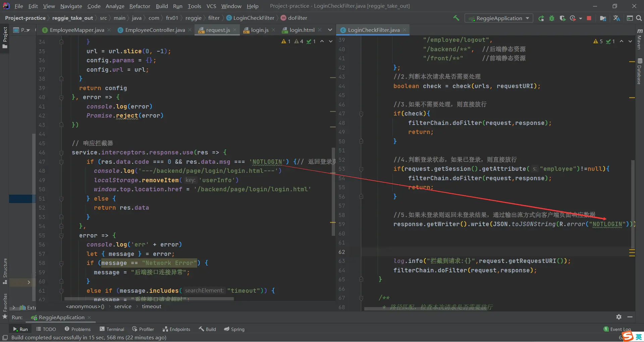Start debugging with the green bug icon
This screenshot has height=342, width=644.
coord(552,18)
